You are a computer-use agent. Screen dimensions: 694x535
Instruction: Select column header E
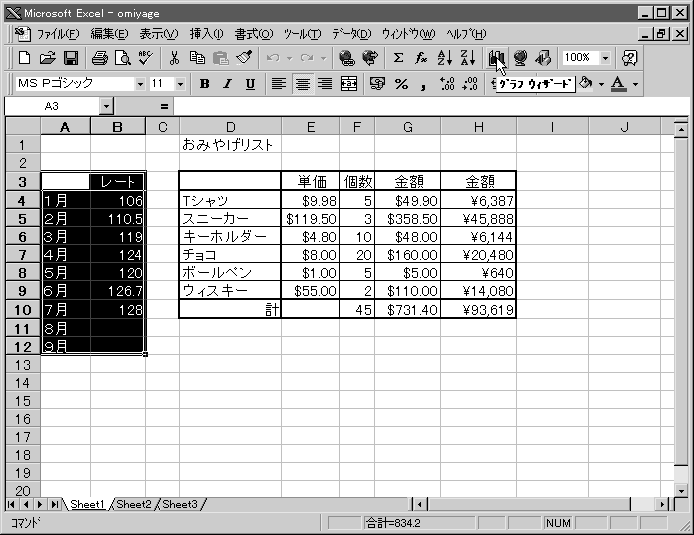tap(311, 126)
